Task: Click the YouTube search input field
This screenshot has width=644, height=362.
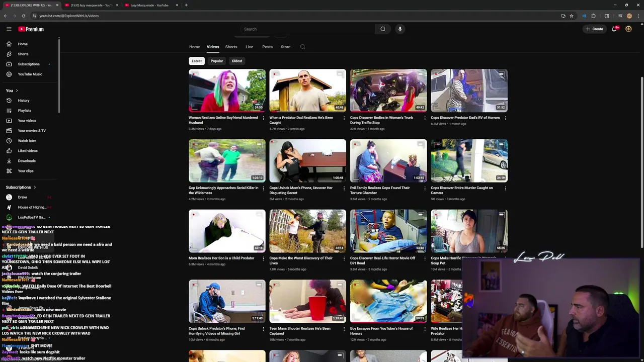Action: pos(307,29)
